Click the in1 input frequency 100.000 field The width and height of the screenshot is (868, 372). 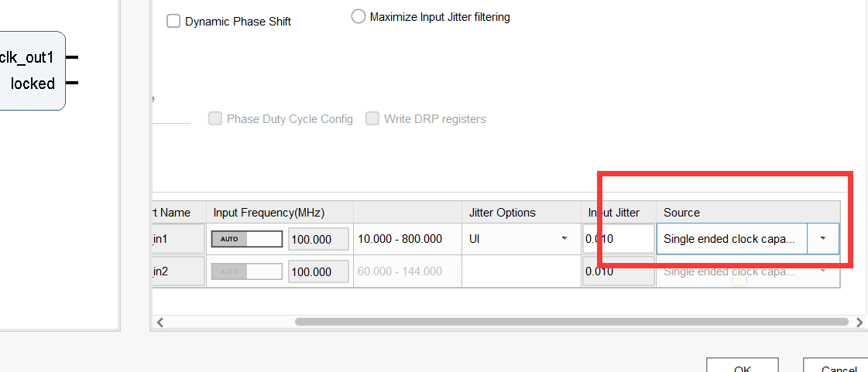tap(317, 240)
